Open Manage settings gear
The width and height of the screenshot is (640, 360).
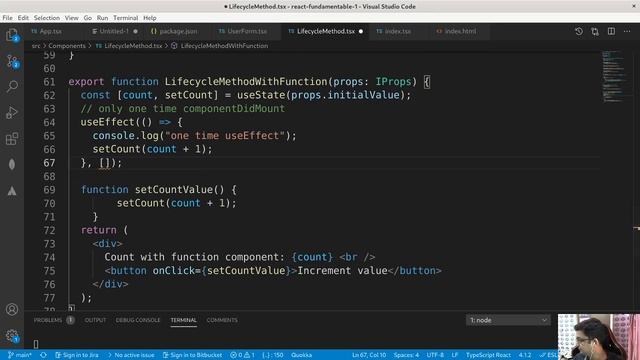(12, 336)
